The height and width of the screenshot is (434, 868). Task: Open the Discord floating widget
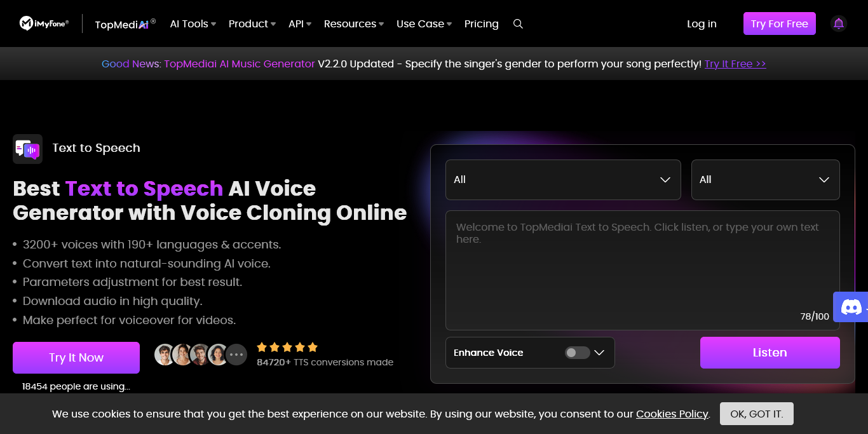click(851, 308)
